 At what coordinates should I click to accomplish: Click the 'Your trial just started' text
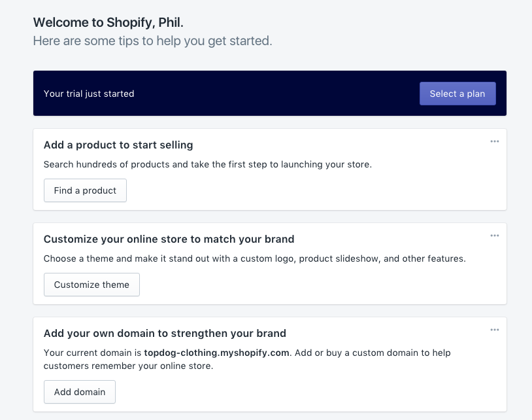(88, 94)
